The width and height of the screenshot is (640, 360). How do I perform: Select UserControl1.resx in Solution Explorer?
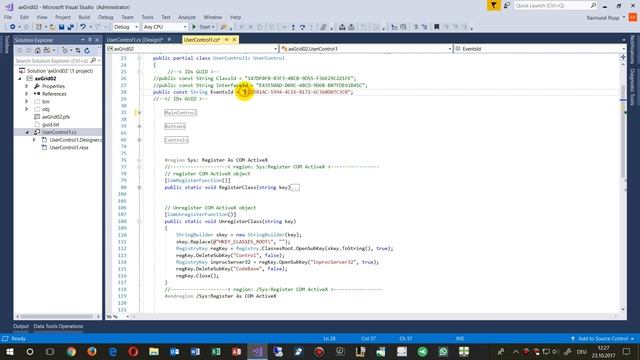(x=69, y=147)
